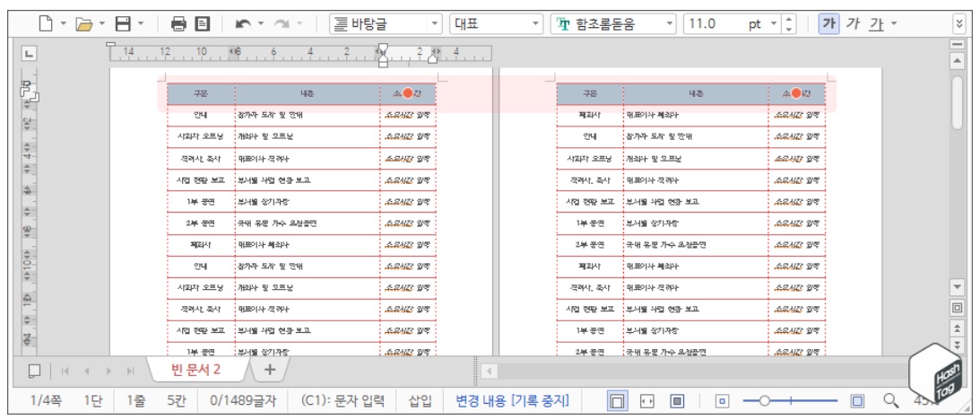Click the vertical scrollbar thumb
The image size is (980, 420).
[x=957, y=102]
